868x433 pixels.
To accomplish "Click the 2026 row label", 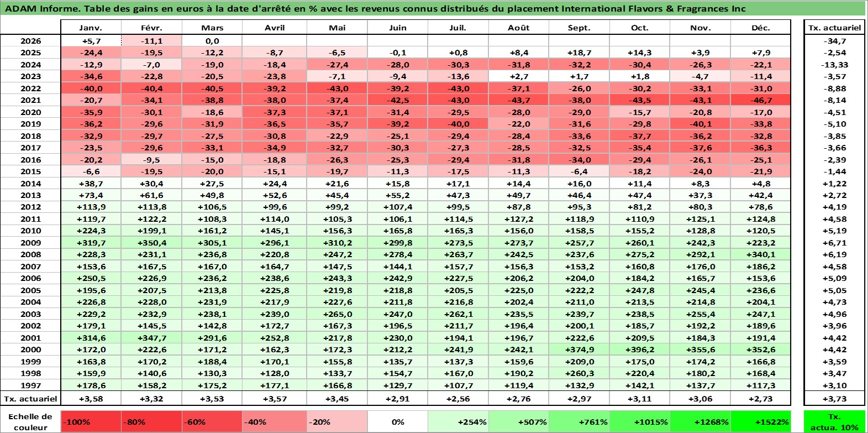I will point(30,41).
